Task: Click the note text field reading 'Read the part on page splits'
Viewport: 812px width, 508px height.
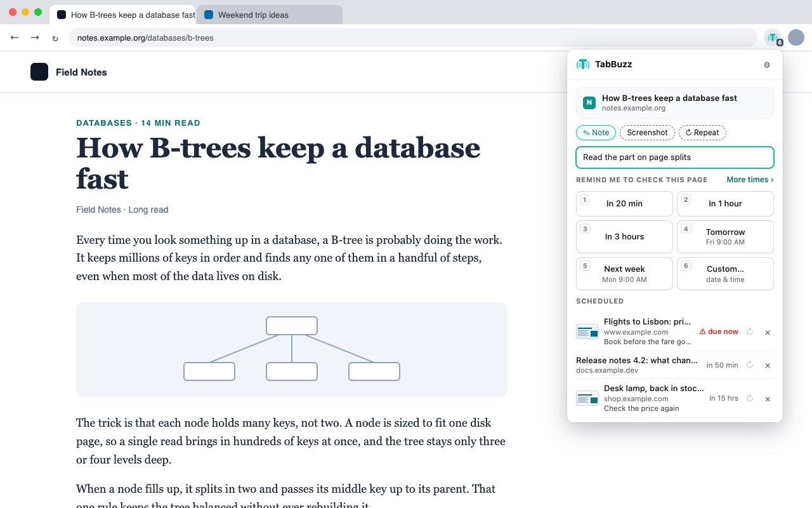Action: point(675,157)
